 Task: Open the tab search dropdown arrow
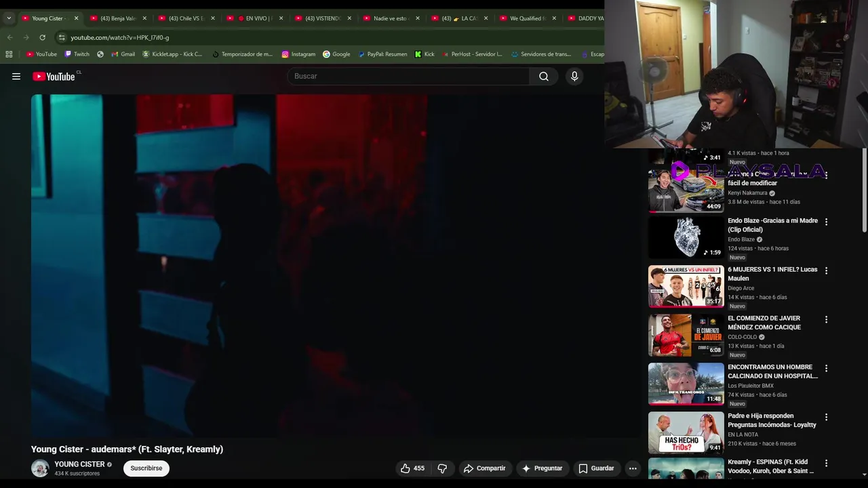(9, 18)
